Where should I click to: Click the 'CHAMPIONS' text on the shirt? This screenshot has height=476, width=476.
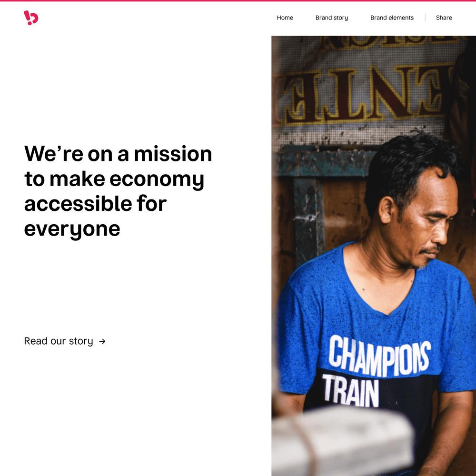tap(379, 355)
